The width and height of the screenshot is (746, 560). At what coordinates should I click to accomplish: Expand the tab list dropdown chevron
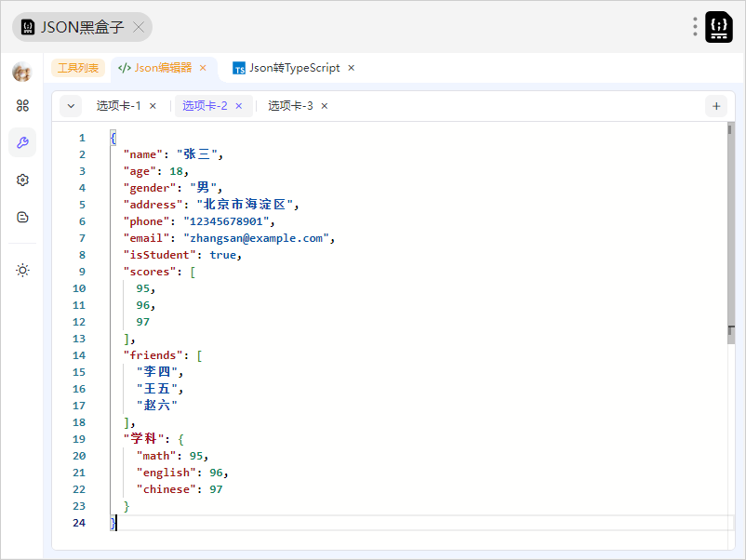[71, 106]
